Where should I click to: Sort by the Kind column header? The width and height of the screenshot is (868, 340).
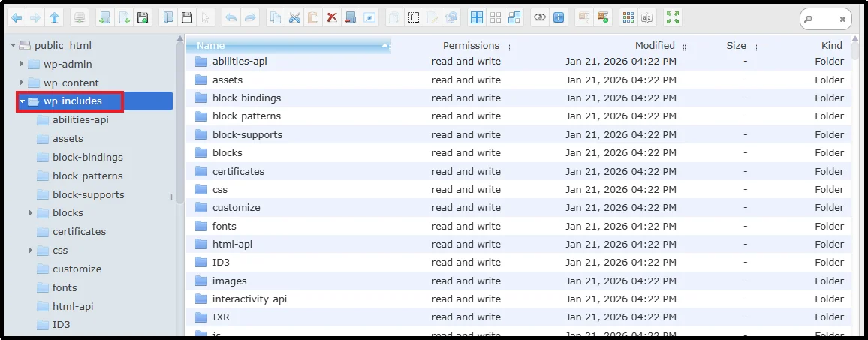[x=832, y=45]
